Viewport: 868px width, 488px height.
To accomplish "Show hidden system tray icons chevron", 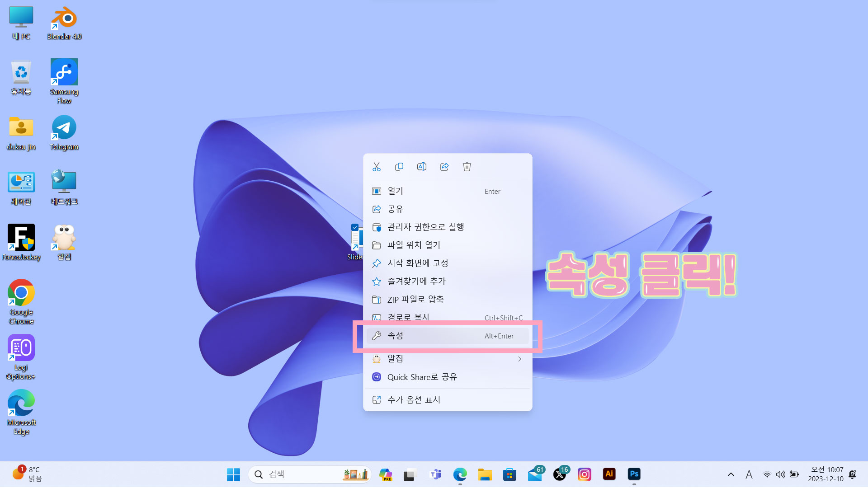I will tap(731, 474).
